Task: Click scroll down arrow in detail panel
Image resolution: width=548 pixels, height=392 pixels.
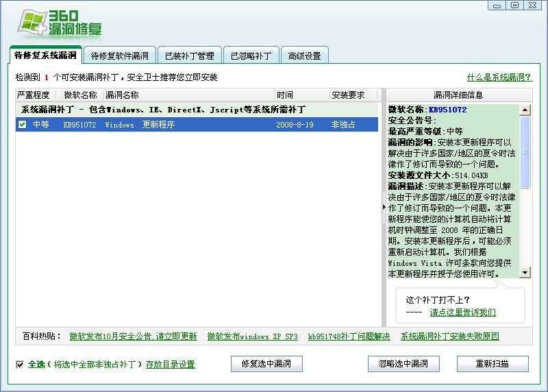Action: click(x=525, y=272)
